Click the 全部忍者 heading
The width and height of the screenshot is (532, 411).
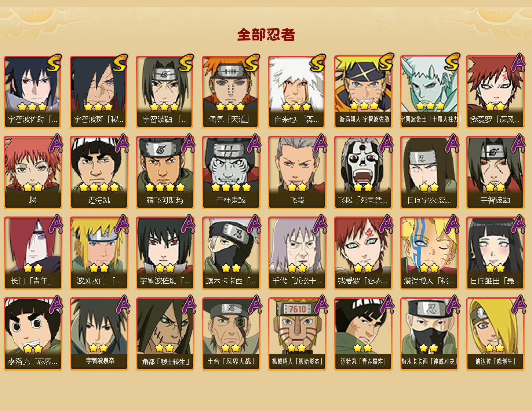(x=266, y=34)
